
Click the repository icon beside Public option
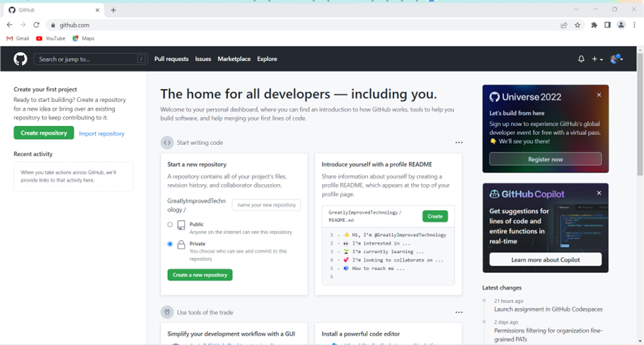coord(181,225)
